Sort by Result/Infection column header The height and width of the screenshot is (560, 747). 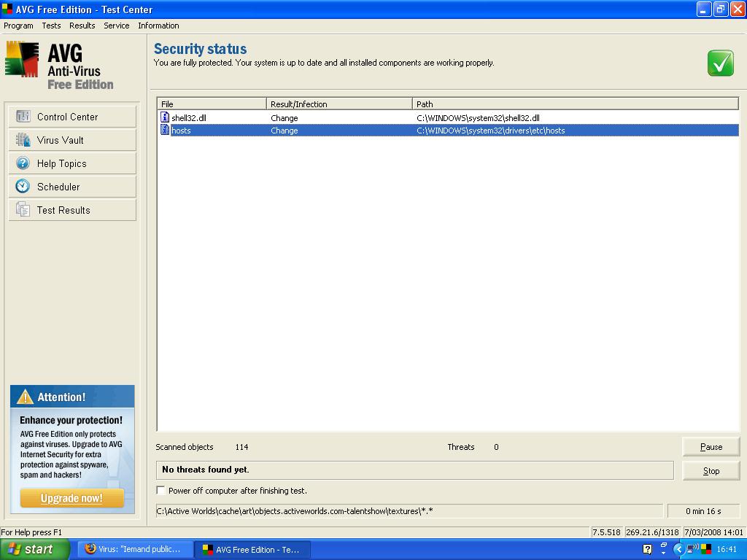click(339, 104)
